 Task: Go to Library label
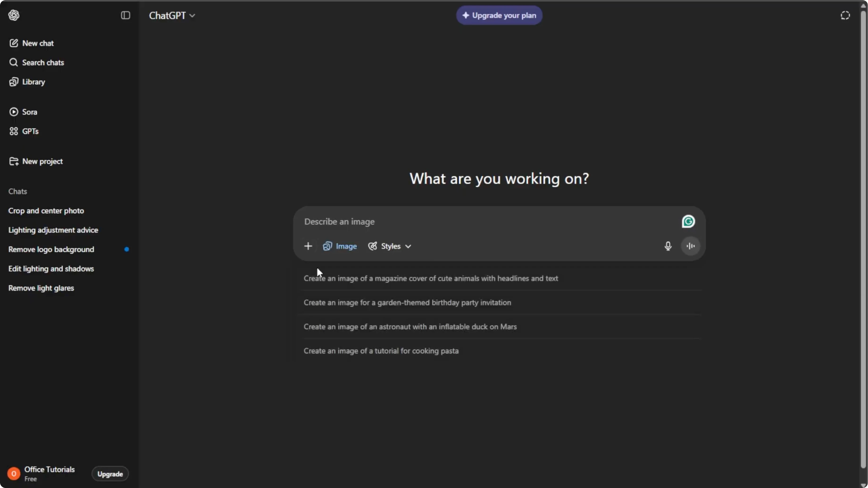pyautogui.click(x=34, y=82)
